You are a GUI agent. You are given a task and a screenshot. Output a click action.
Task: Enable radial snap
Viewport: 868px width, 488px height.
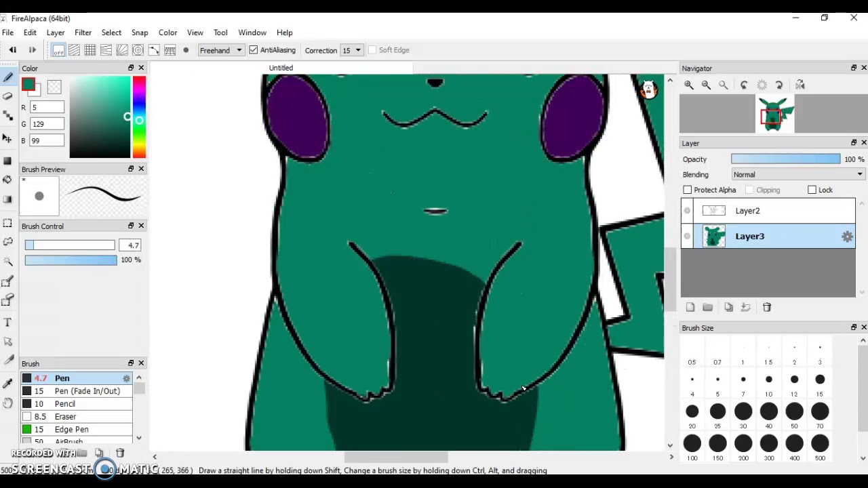click(x=121, y=50)
